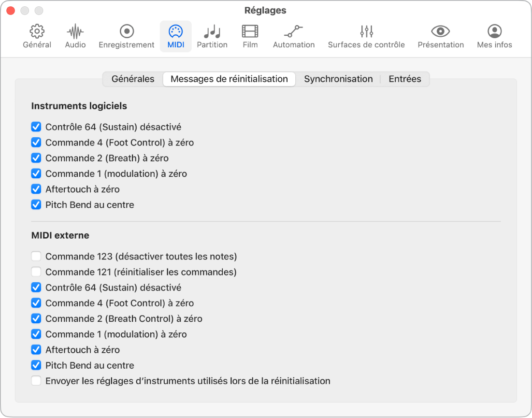The height and width of the screenshot is (418, 532).
Task: Open the Partition settings pane
Action: coord(212,35)
